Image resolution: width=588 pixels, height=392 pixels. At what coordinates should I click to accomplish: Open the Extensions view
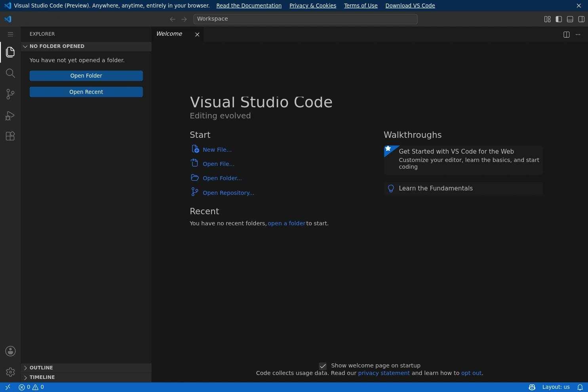click(10, 136)
